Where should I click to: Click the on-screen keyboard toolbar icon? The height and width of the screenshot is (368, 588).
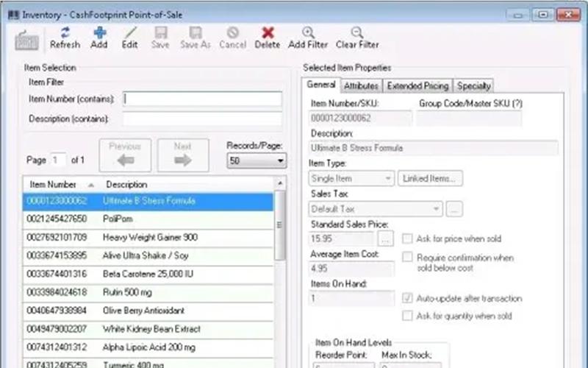(26, 40)
